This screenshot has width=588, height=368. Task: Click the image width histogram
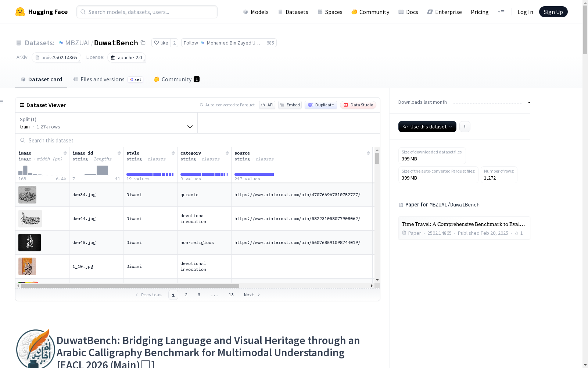tap(42, 170)
